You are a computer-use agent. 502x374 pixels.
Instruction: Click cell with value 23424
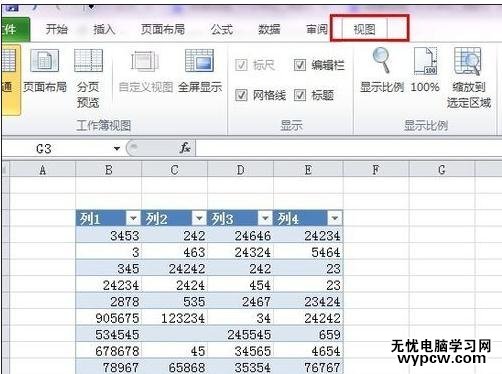[308, 301]
